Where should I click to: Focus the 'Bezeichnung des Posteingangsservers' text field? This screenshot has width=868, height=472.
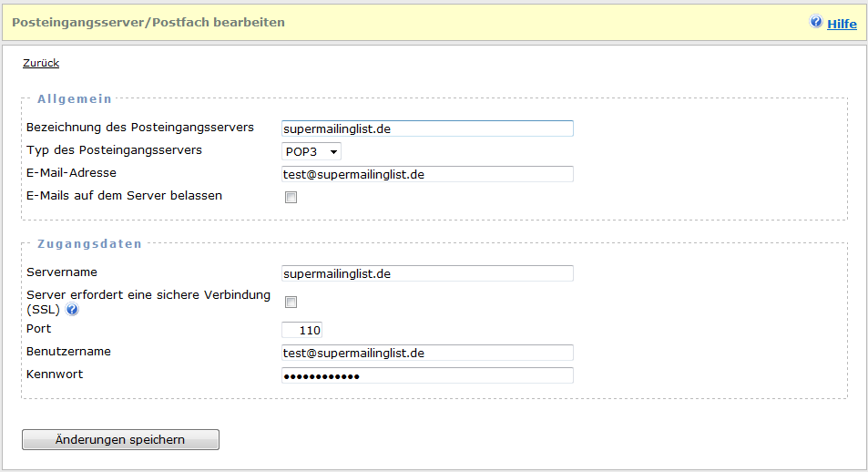[427, 128]
